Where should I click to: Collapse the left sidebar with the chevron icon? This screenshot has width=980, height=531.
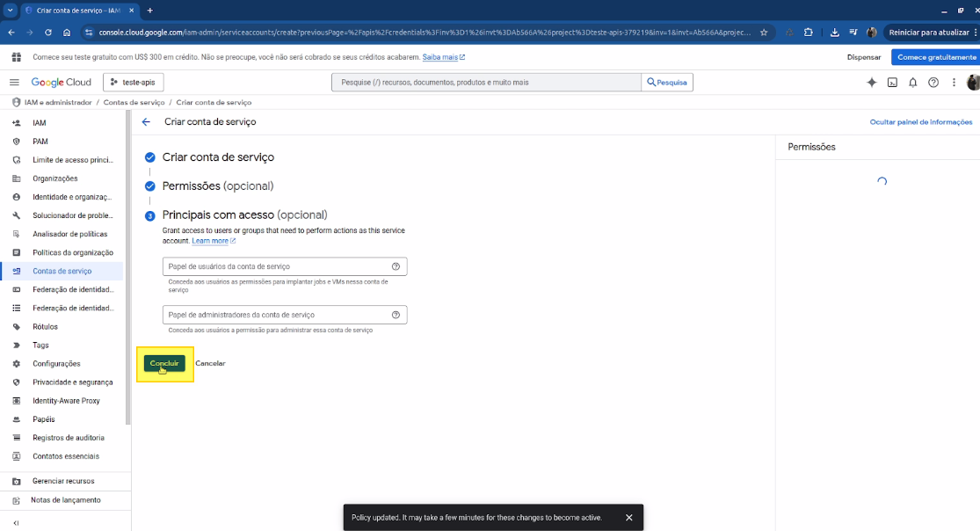pyautogui.click(x=16, y=523)
